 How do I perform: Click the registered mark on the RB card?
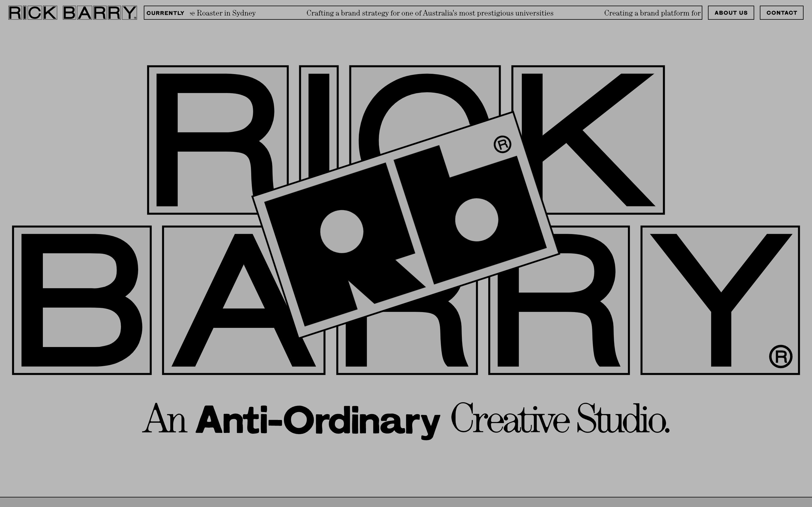click(x=502, y=144)
